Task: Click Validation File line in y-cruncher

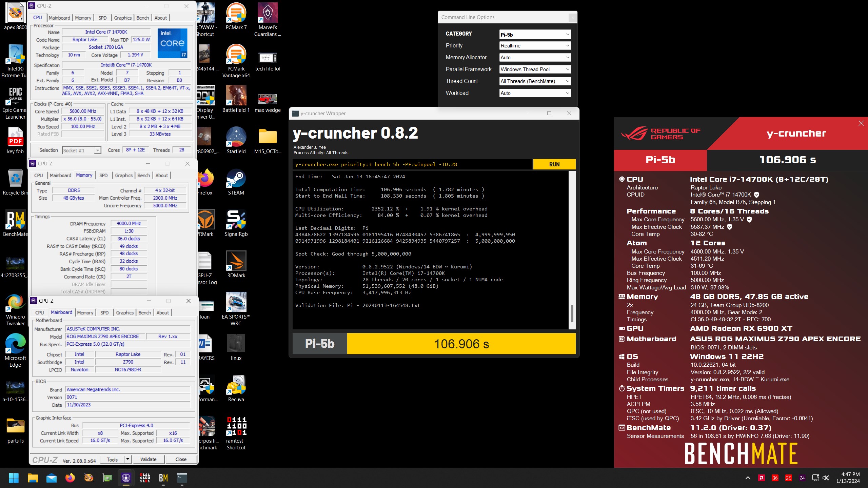Action: [358, 305]
